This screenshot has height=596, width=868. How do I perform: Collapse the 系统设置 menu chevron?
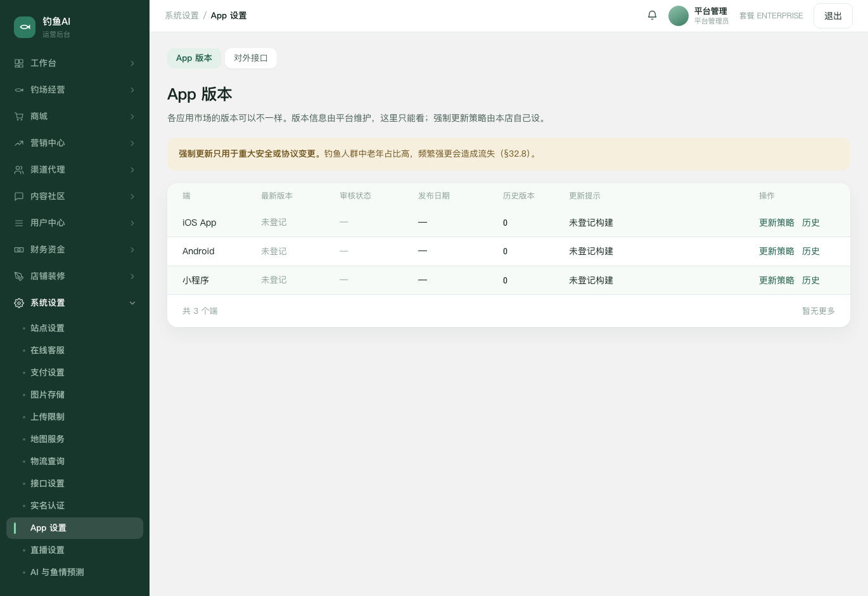pyautogui.click(x=132, y=303)
